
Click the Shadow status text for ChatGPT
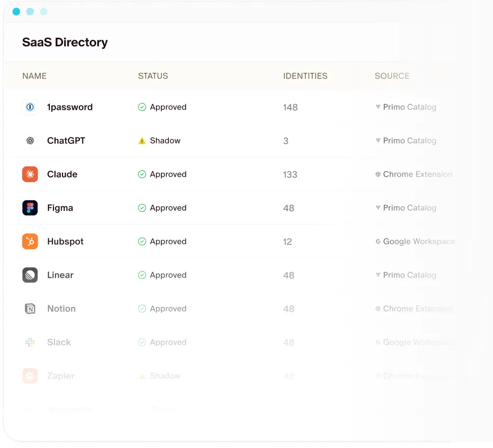coord(165,141)
